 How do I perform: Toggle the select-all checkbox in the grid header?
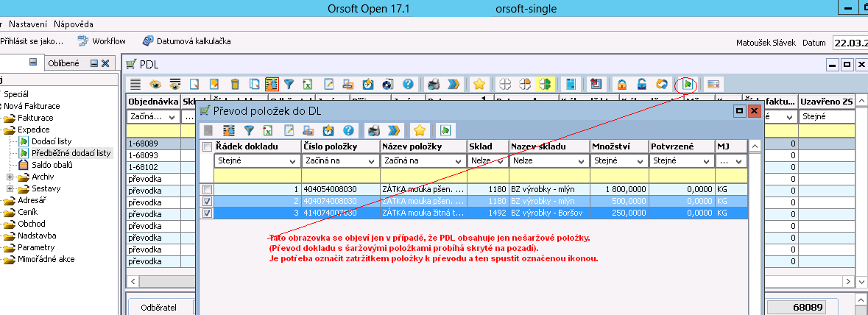coord(208,147)
